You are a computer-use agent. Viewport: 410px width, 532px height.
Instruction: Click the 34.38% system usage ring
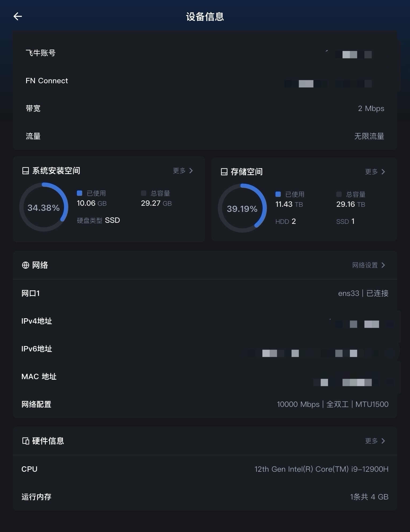44,207
